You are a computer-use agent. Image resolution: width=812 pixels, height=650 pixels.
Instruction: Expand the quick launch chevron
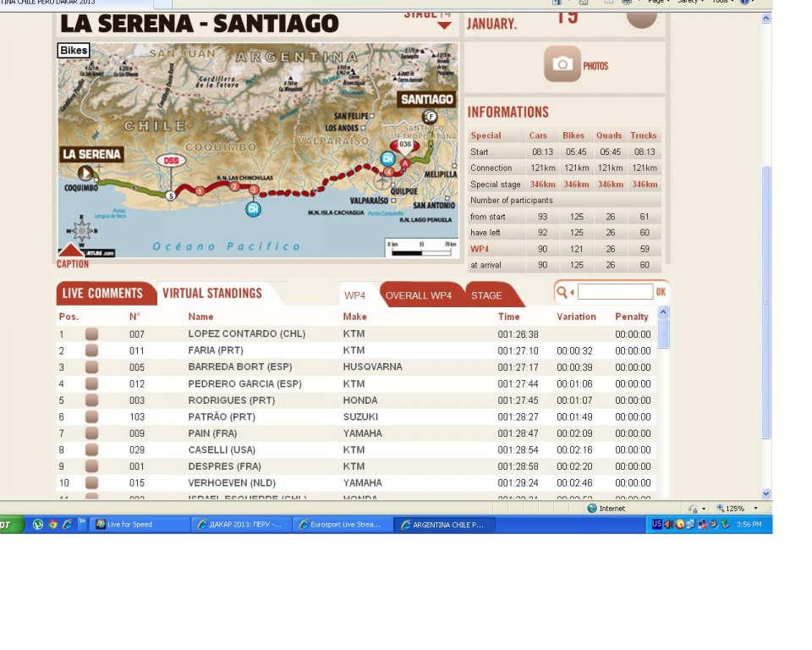tap(82, 521)
